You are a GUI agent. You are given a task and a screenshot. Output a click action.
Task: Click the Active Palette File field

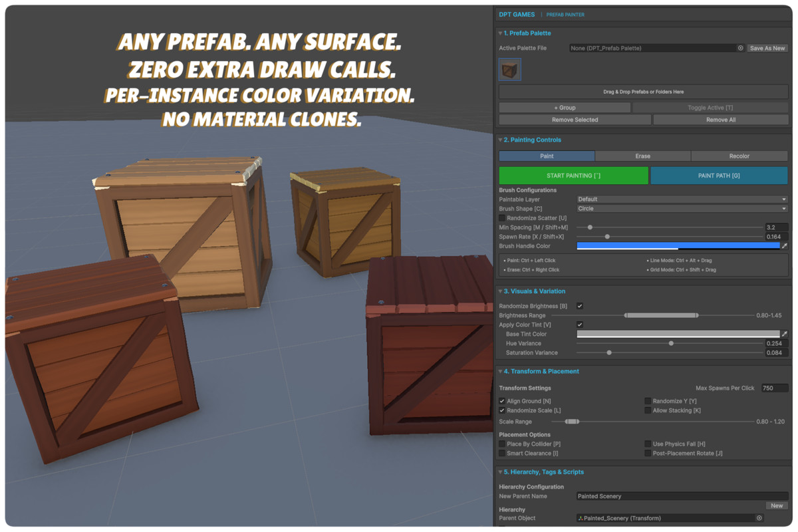tap(657, 48)
